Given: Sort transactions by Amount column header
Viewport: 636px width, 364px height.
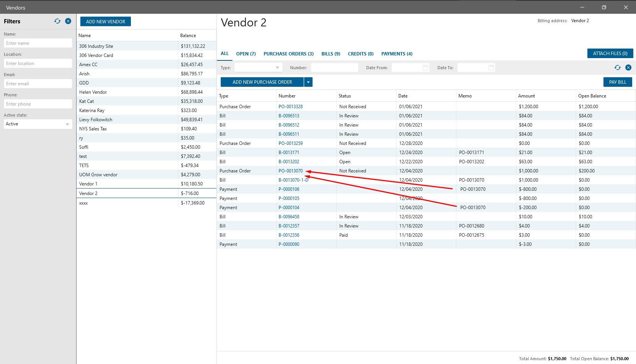Looking at the screenshot, I should coord(546,96).
